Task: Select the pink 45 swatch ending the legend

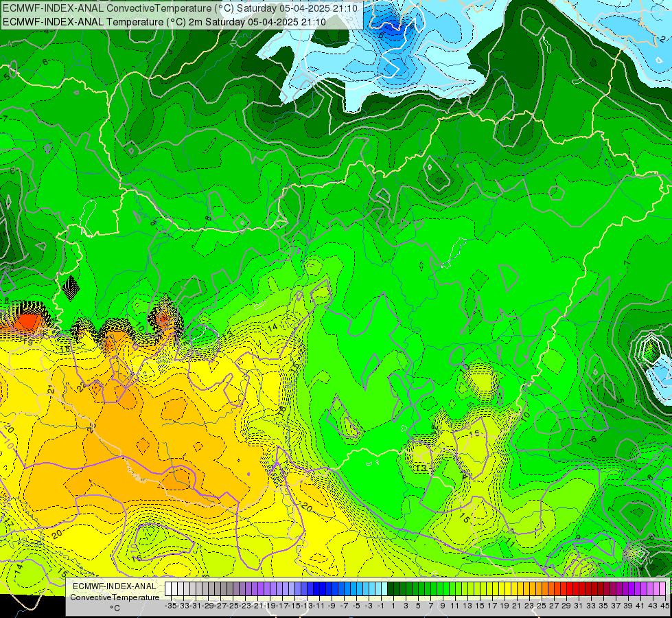Action: click(662, 588)
